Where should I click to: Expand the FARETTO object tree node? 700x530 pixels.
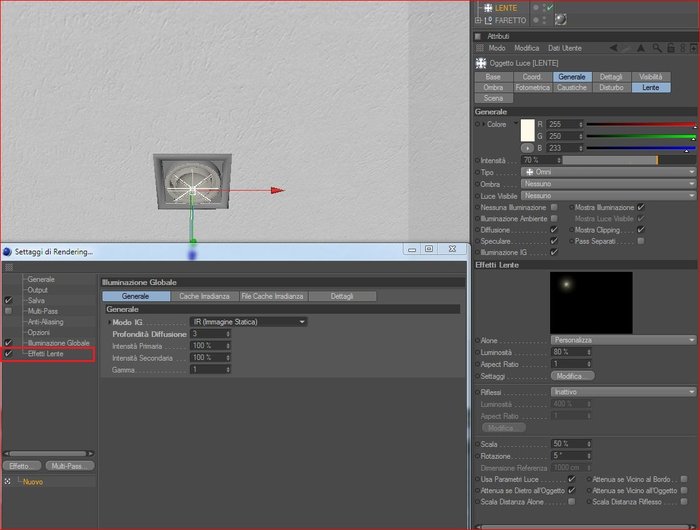tap(478, 20)
